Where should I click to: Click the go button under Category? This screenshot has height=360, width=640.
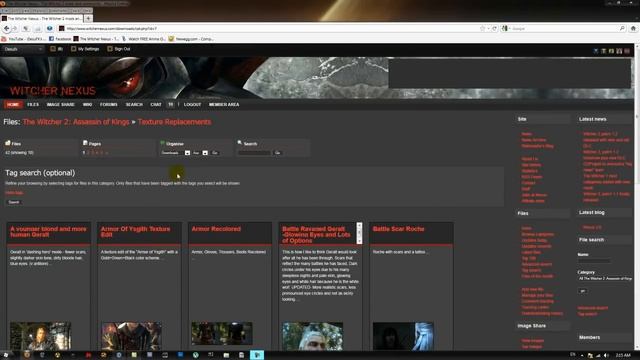583,291
